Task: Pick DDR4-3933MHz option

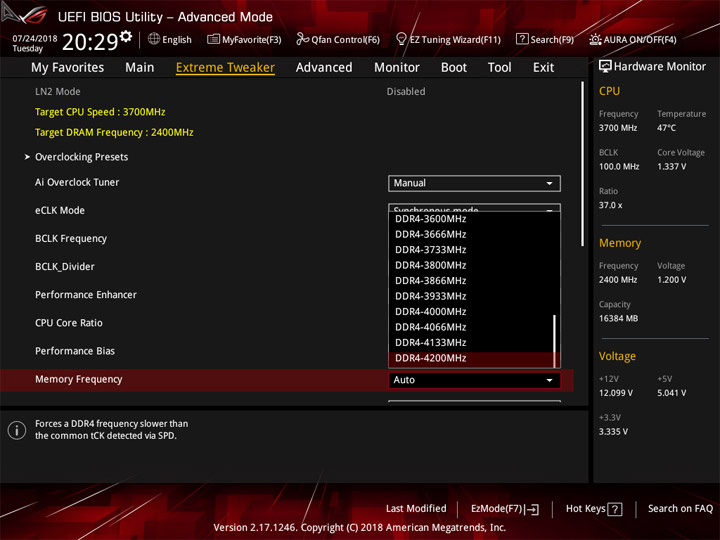Action: (472, 297)
